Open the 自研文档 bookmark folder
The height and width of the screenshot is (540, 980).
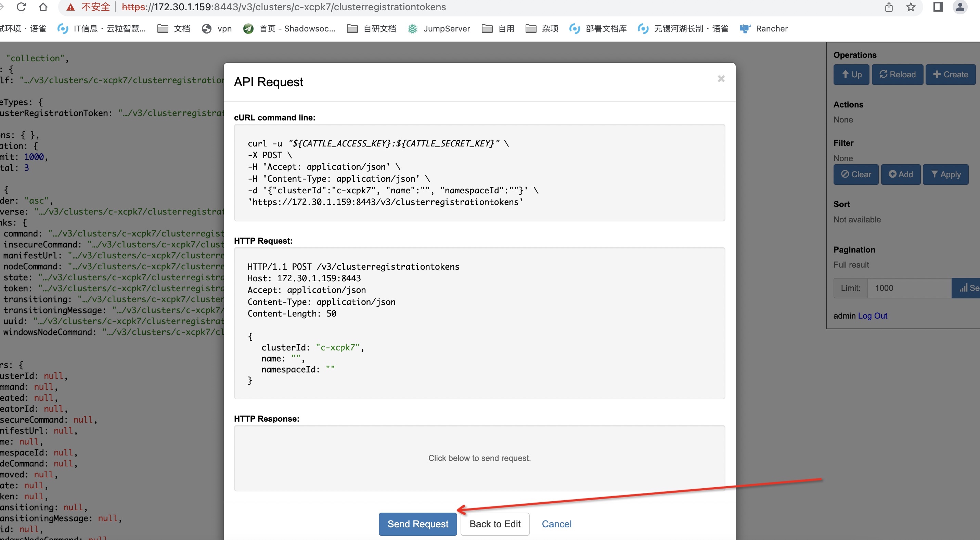coord(371,28)
